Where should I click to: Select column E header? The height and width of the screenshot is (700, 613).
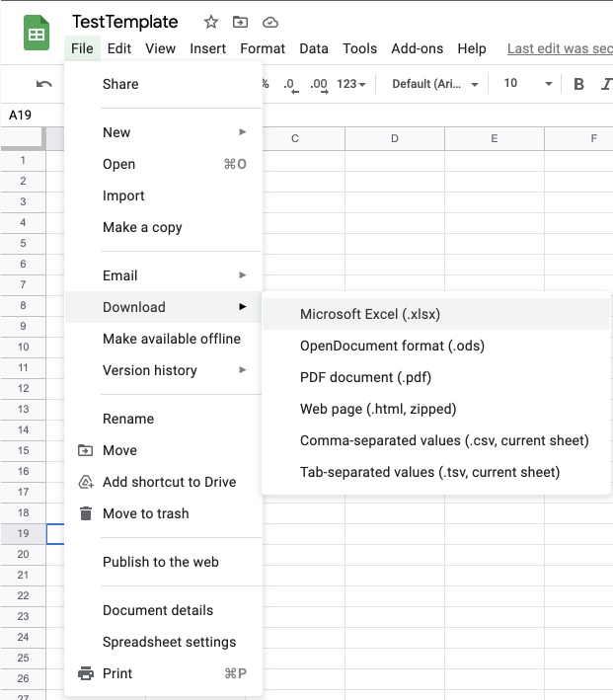pyautogui.click(x=495, y=138)
